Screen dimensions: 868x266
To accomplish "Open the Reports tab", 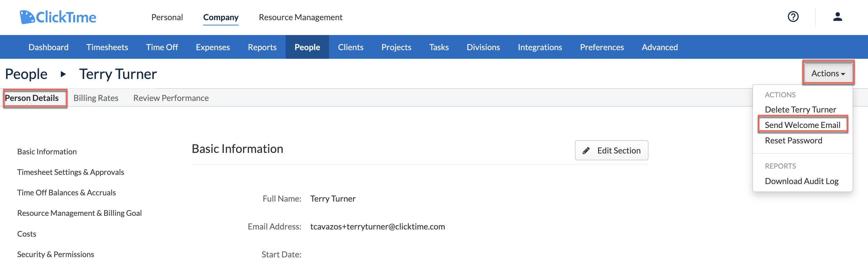I will tap(262, 47).
